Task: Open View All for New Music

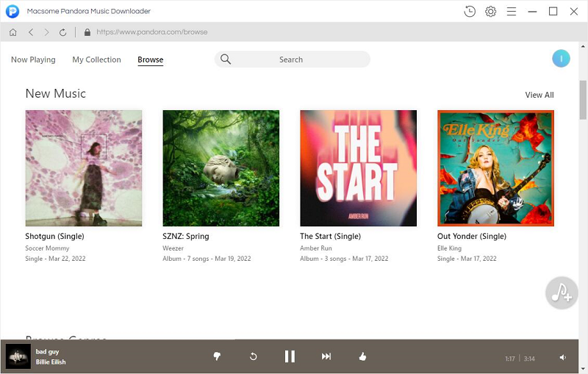Action: tap(539, 96)
